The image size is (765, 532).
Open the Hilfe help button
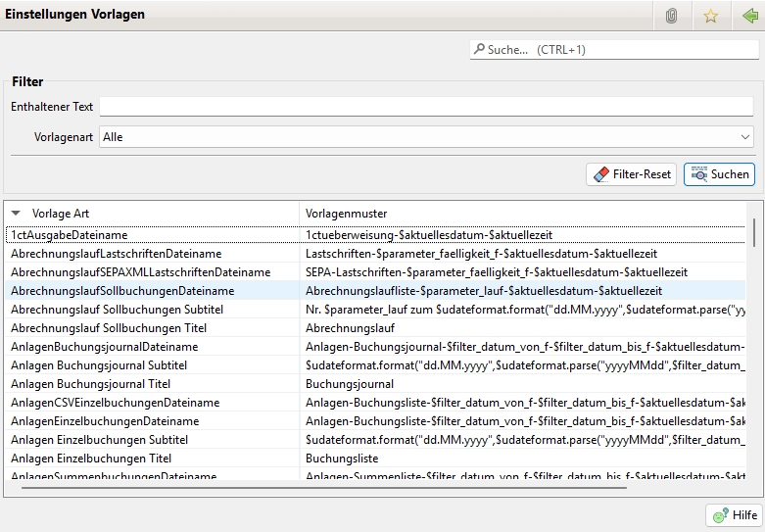734,515
